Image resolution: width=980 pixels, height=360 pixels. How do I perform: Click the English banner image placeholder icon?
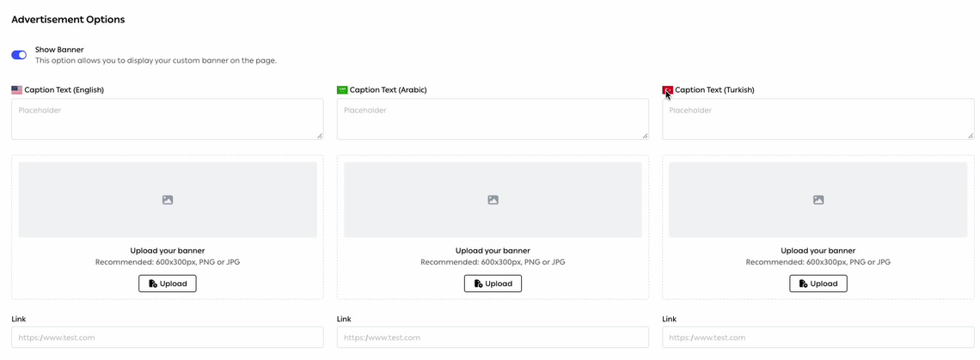click(x=168, y=200)
